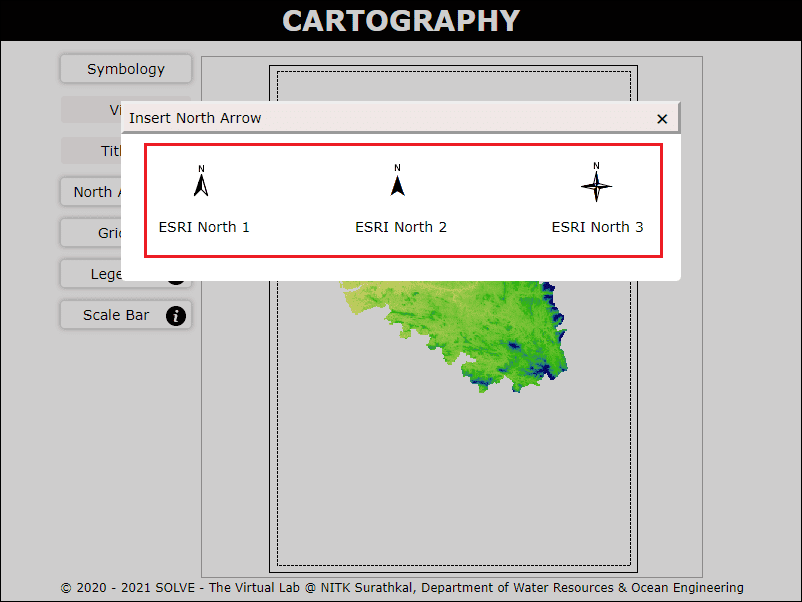Viewport: 802px width, 602px height.
Task: Click the 'ESRI North 2' text label
Action: point(401,227)
